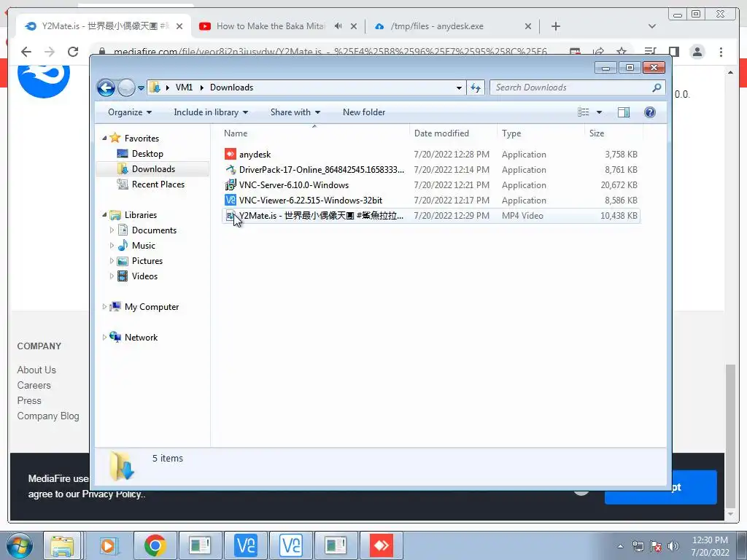The image size is (747, 560).
Task: Open the Organize menu
Action: 130,112
